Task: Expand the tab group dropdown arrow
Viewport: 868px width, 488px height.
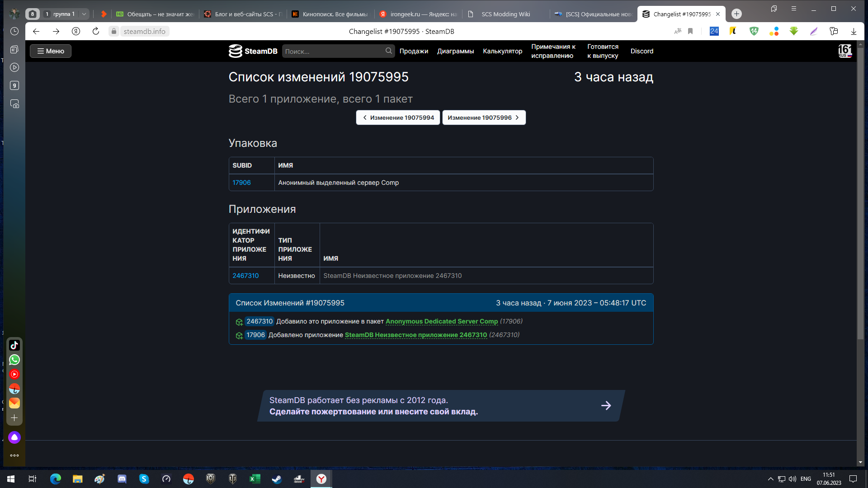Action: click(84, 14)
